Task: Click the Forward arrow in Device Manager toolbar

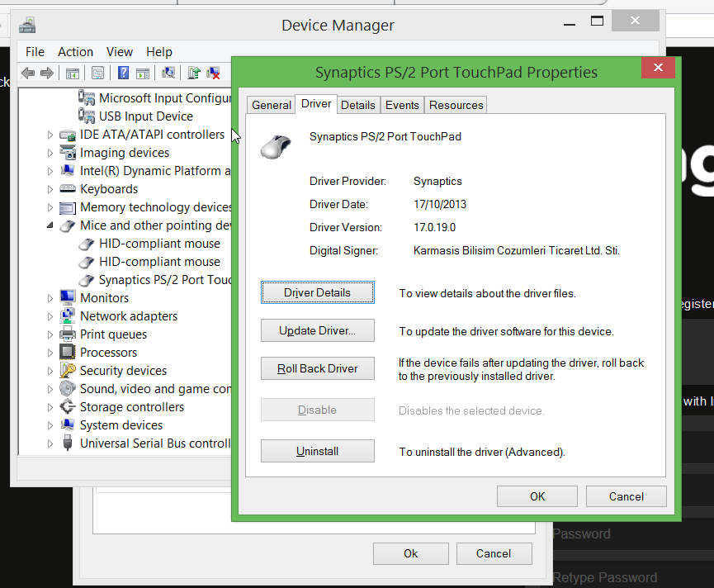Action: pos(47,73)
